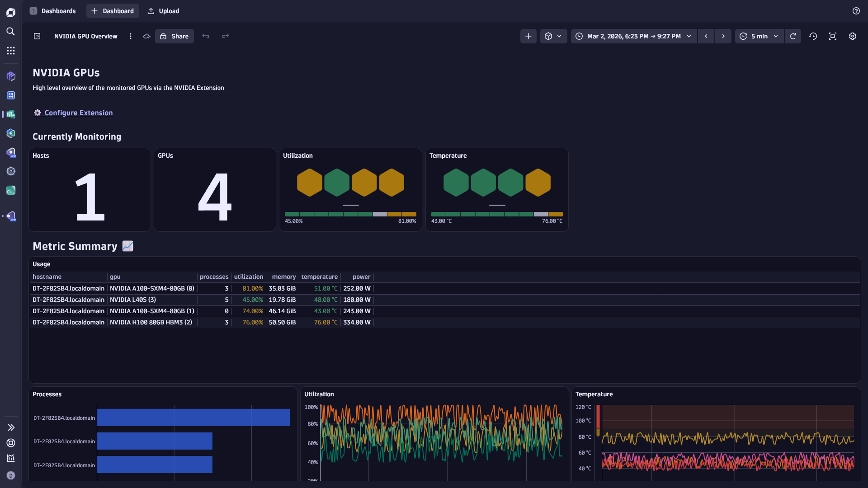Open dashboard version history icon
This screenshot has width=868, height=488.
[813, 36]
